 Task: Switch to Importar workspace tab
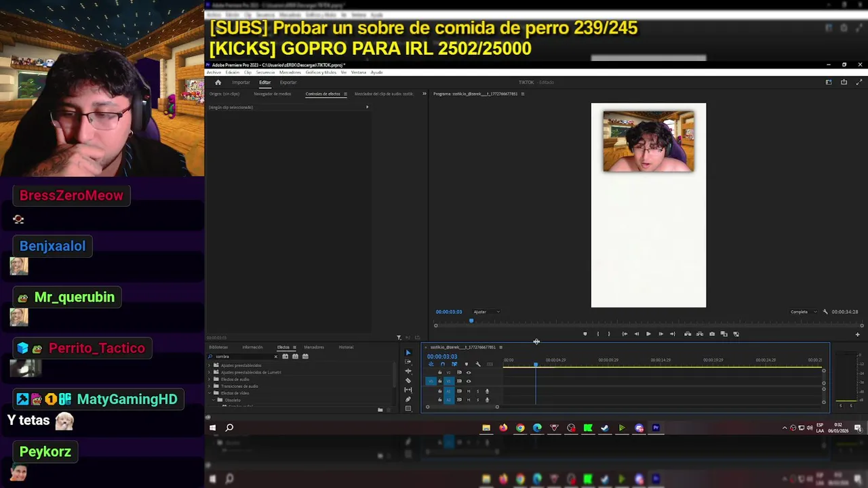241,83
